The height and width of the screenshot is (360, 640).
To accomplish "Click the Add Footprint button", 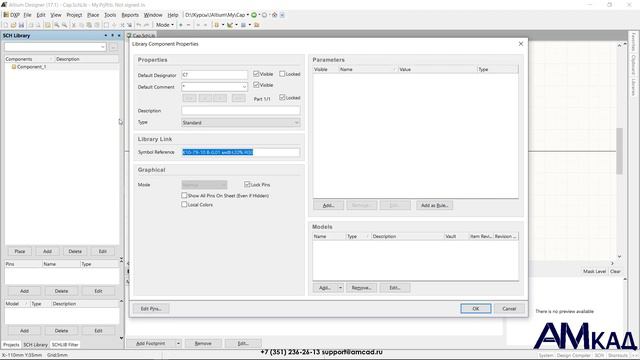I will click(x=151, y=343).
